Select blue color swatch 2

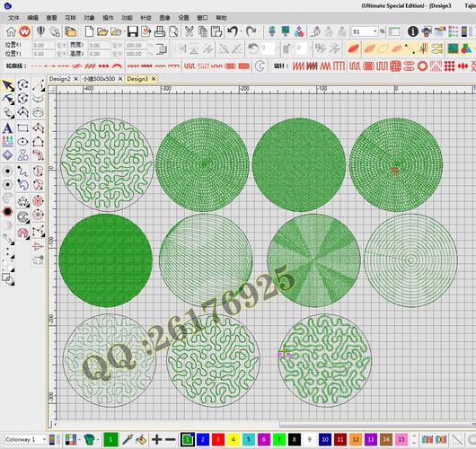click(203, 439)
